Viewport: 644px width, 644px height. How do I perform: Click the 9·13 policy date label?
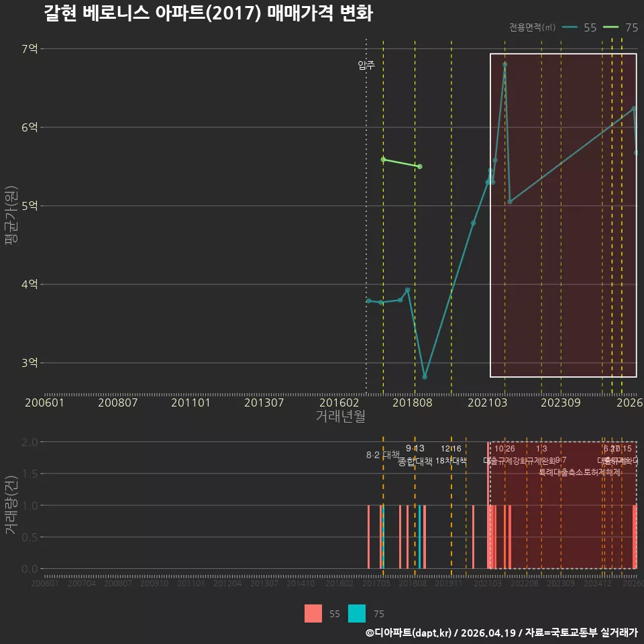tap(415, 448)
